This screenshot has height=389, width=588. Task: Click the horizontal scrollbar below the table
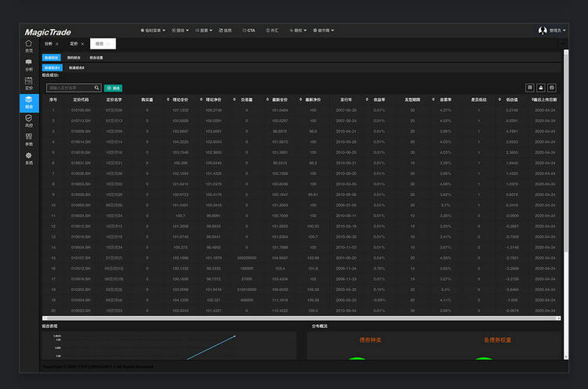pos(302,318)
